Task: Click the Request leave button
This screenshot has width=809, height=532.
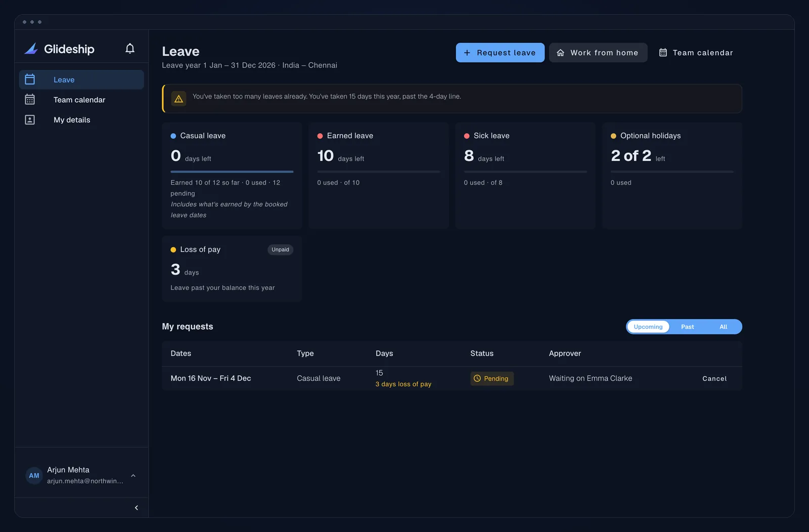Action: tap(500, 53)
